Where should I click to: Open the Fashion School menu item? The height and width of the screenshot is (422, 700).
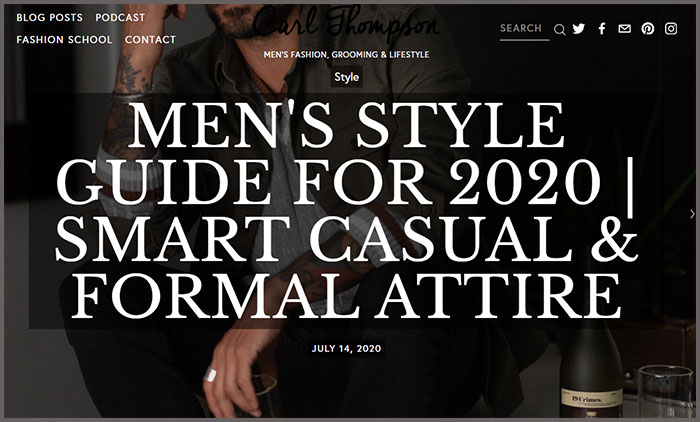(64, 40)
